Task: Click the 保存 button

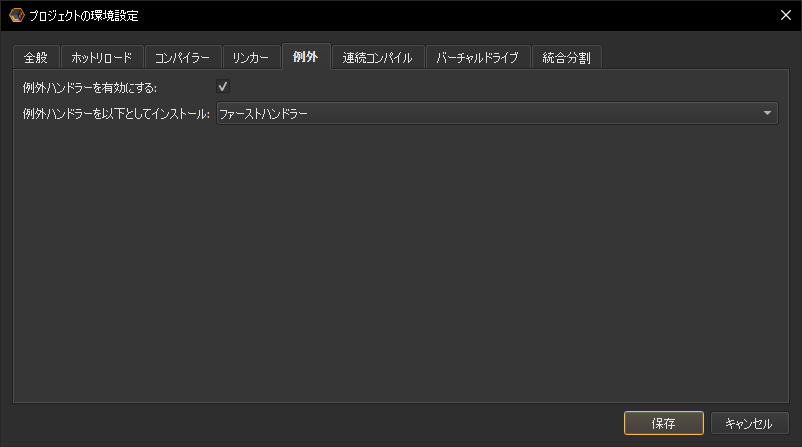Action: (663, 423)
